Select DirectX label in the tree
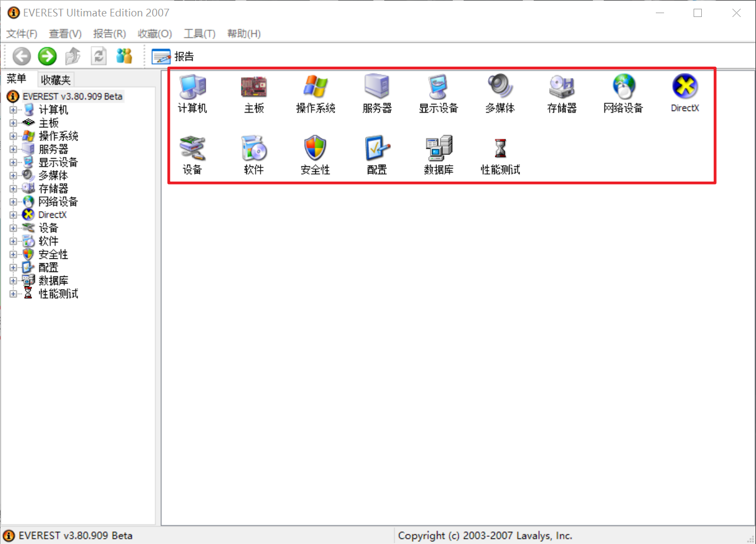The width and height of the screenshot is (756, 544). coord(53,215)
